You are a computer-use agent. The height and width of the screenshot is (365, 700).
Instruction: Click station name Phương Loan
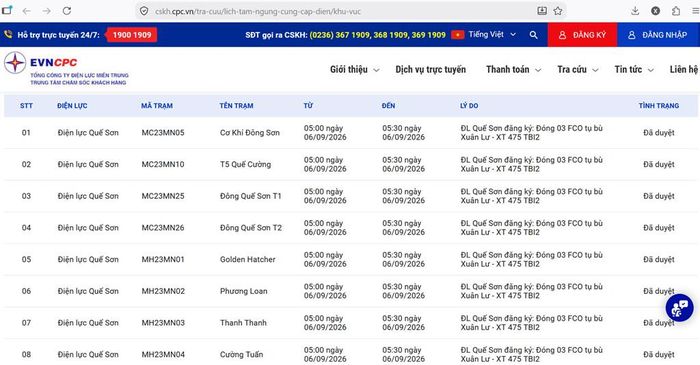click(x=243, y=291)
